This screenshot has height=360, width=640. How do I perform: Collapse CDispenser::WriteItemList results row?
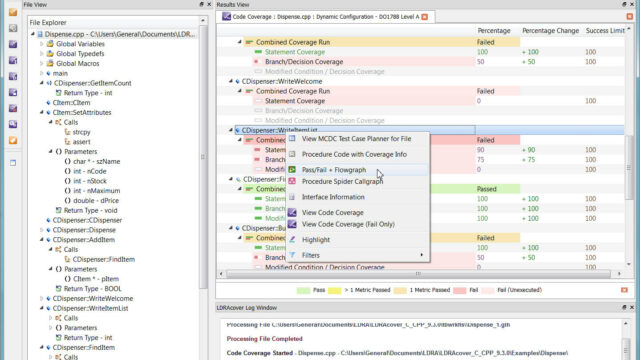pos(231,130)
